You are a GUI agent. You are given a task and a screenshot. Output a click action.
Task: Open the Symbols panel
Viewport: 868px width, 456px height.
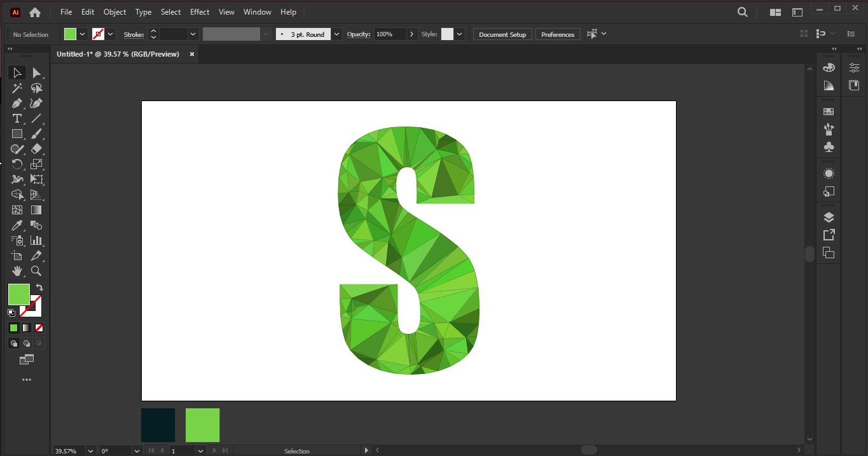829,147
